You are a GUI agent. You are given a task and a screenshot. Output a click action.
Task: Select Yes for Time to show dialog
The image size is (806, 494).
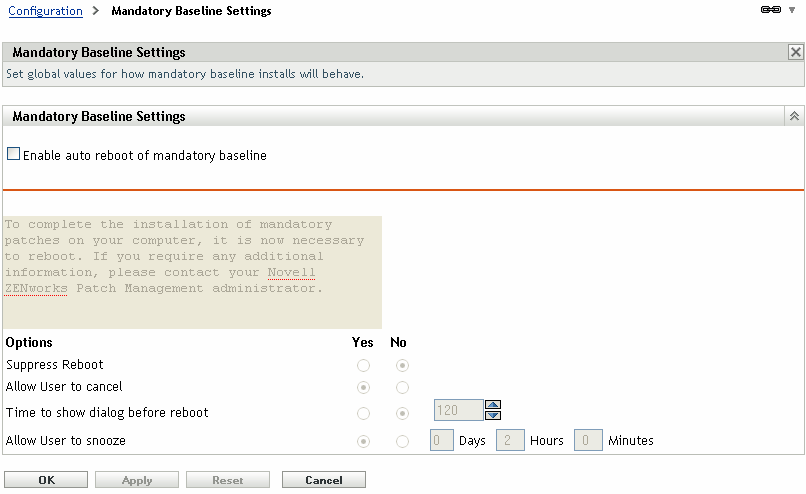coord(363,413)
